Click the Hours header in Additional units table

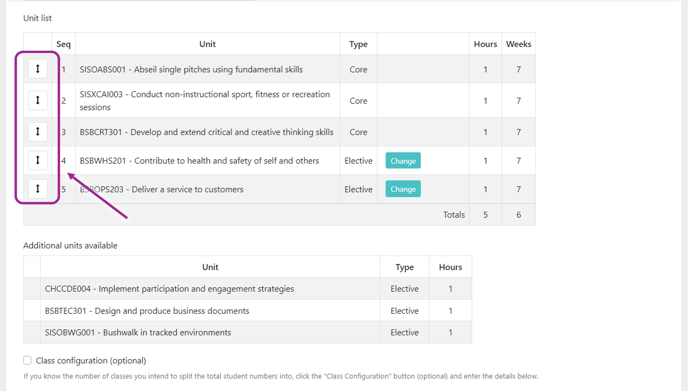point(450,267)
